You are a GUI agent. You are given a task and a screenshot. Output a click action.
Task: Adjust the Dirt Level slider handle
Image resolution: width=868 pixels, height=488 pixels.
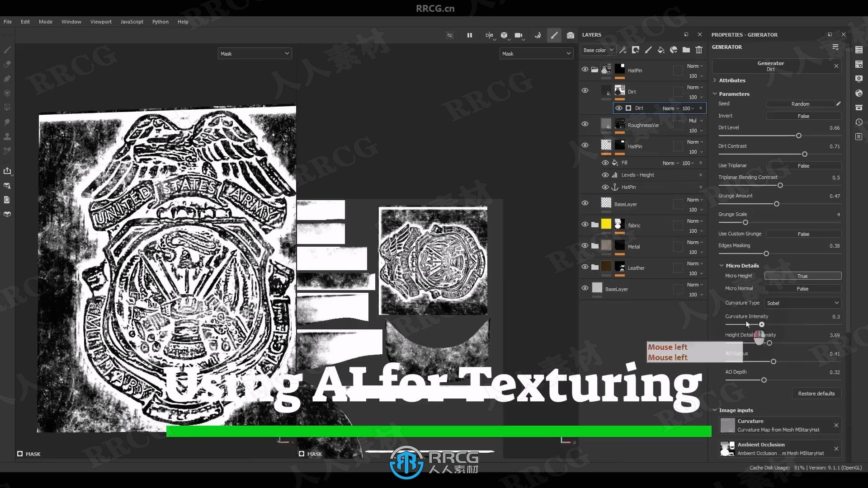coord(799,136)
